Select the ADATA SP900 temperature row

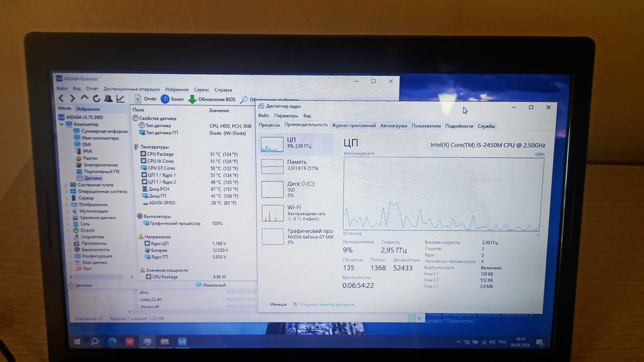click(x=190, y=203)
